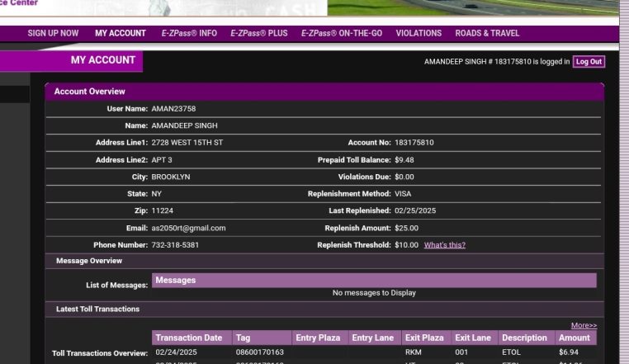
Task: Click the phone number 732-318-5381
Action: coord(175,245)
